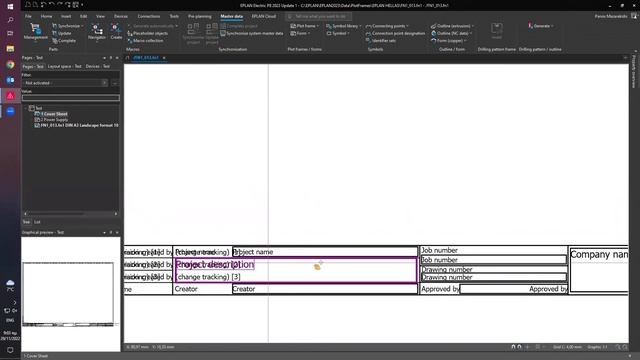Select the Master data ribbon tab
The image size is (640, 360).
click(x=231, y=16)
